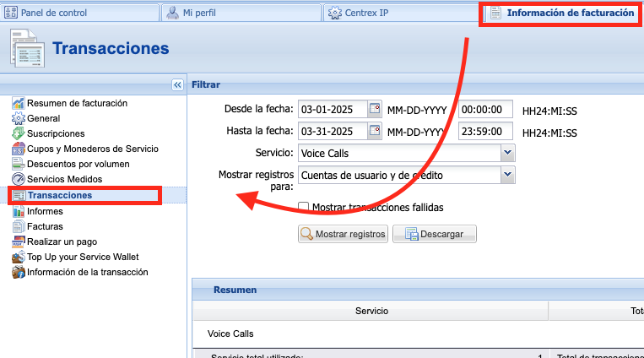The width and height of the screenshot is (644, 358).
Task: Click the Suscripciones icon
Action: tap(18, 133)
